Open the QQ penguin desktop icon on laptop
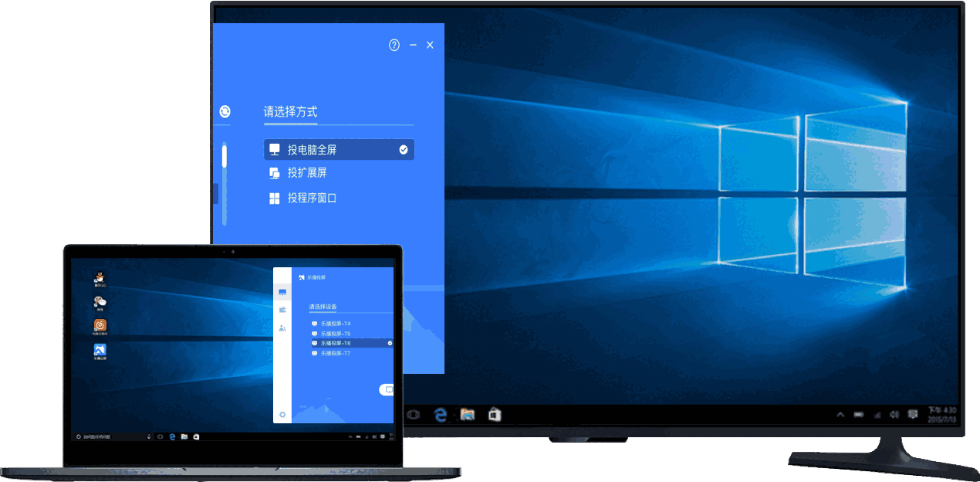Screen dimensions: 980x482 pyautogui.click(x=99, y=279)
